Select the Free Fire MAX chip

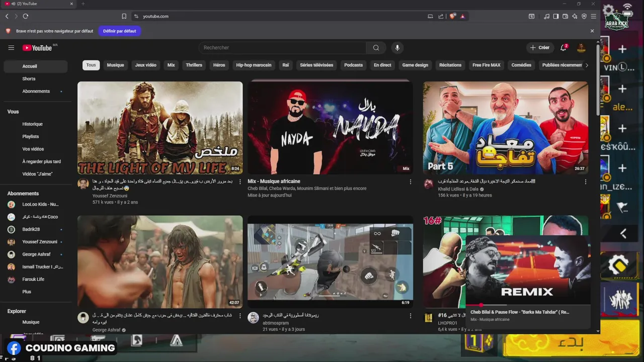487,65
